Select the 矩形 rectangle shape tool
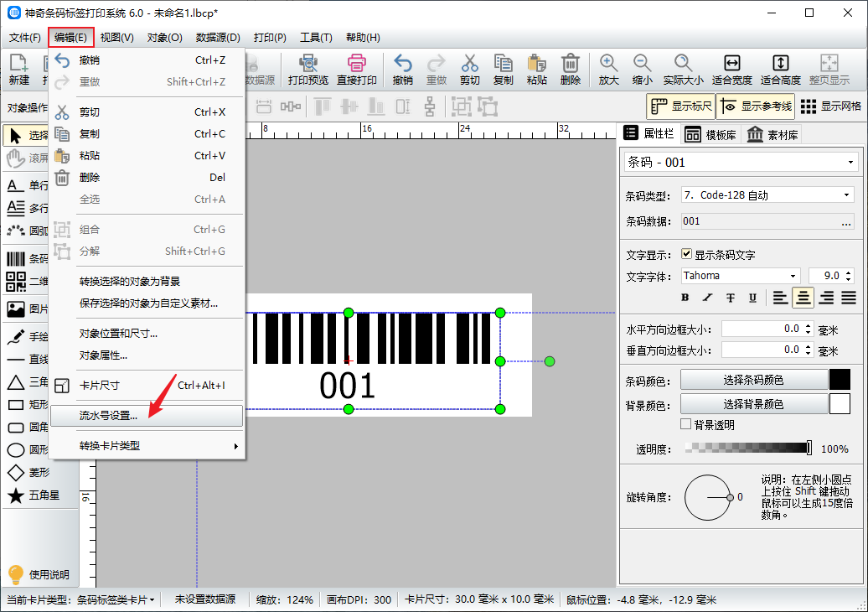This screenshot has width=868, height=612. click(x=27, y=404)
